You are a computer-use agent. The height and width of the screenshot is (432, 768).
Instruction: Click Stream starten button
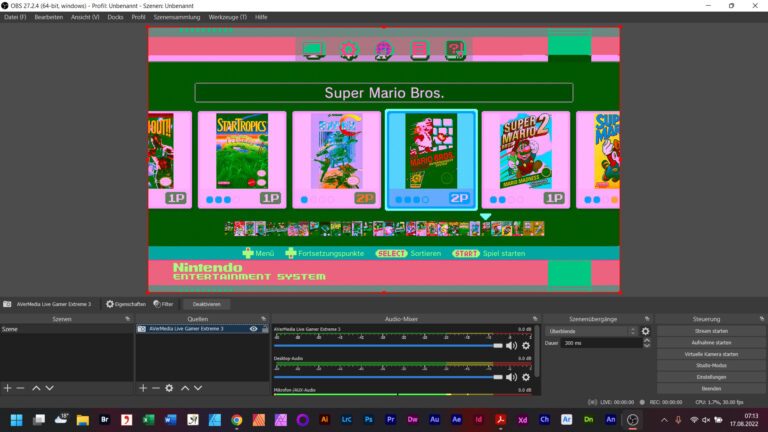click(711, 331)
